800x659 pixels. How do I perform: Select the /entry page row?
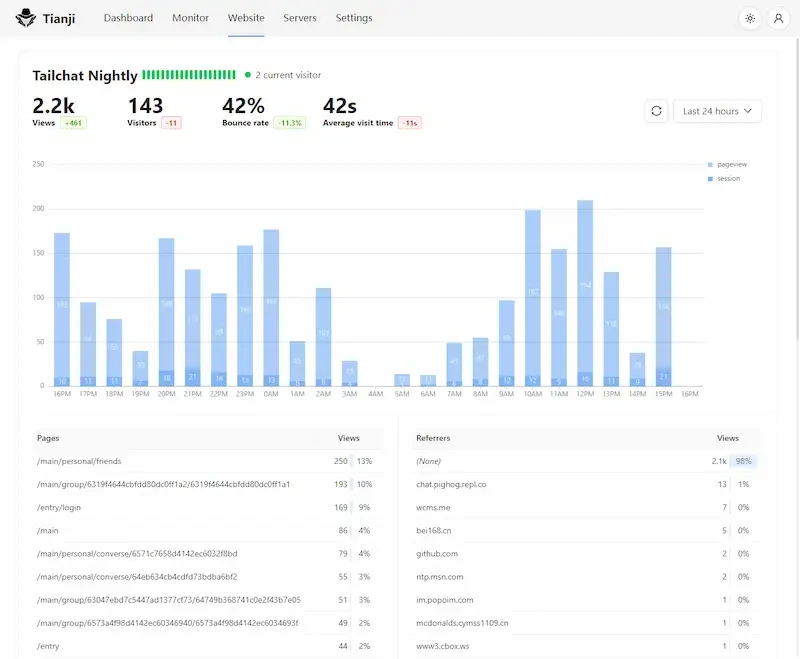(x=209, y=646)
